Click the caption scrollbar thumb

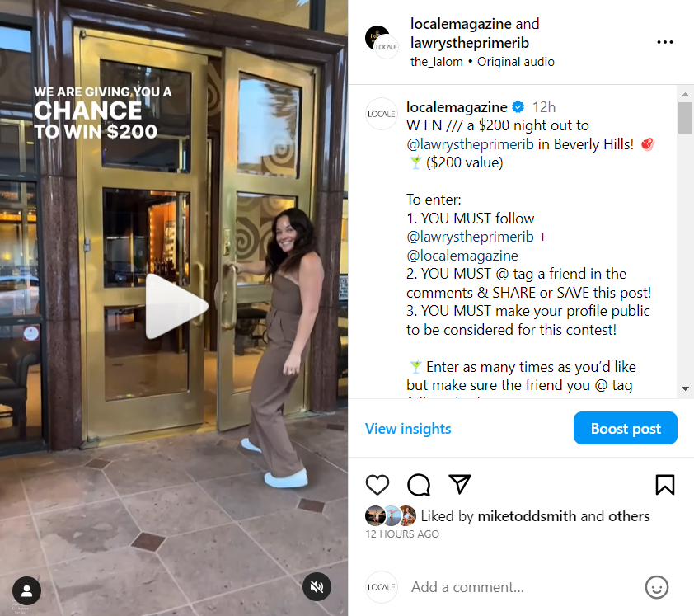(685, 118)
